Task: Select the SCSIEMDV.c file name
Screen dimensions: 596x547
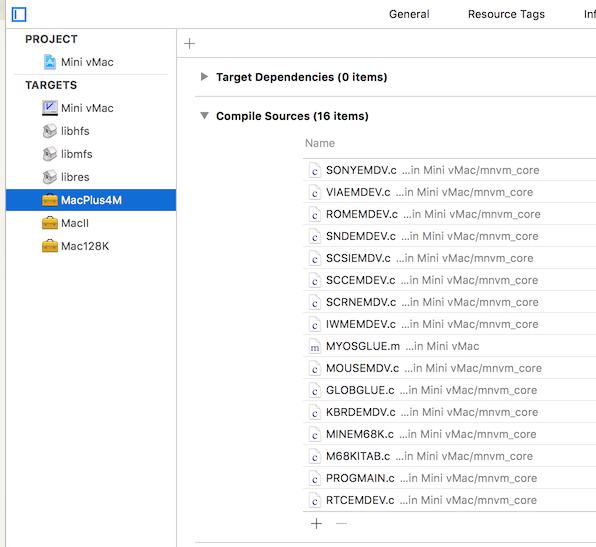Action: [x=358, y=258]
